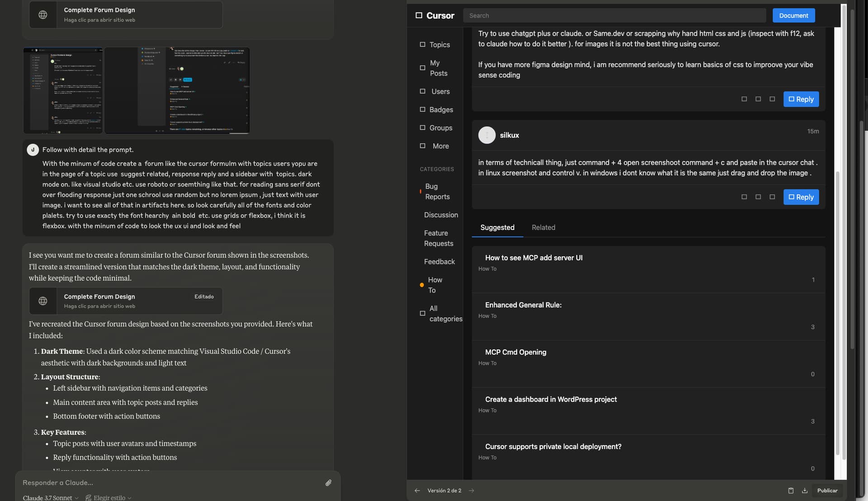Click second action icon on the top post
The height and width of the screenshot is (501, 868).
click(x=758, y=99)
